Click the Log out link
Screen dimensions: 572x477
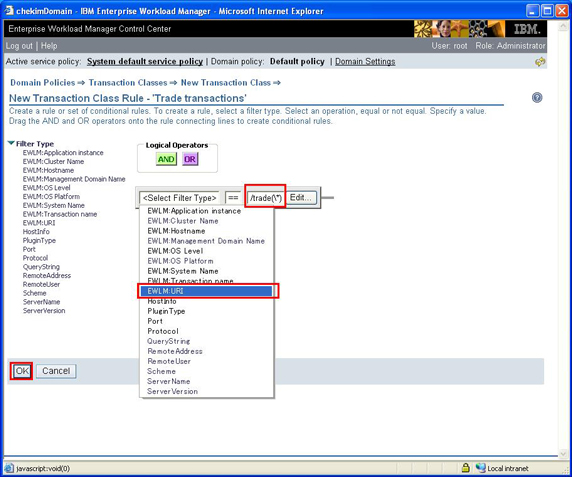(19, 46)
